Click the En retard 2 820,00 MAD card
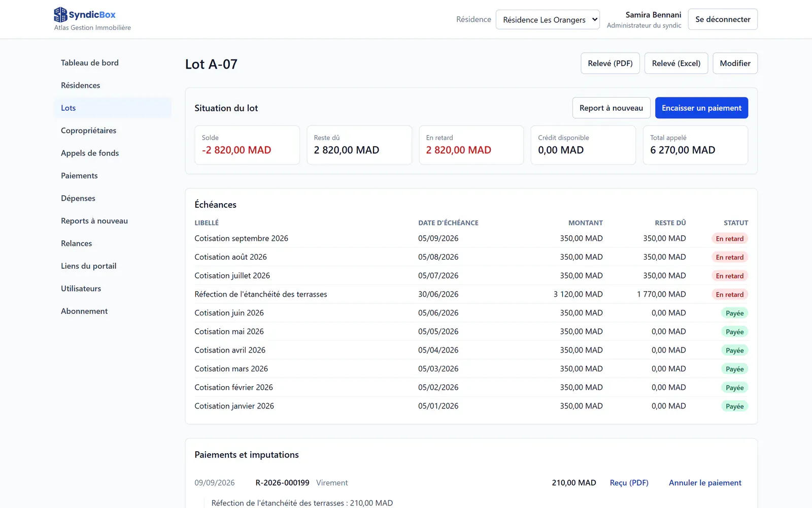The width and height of the screenshot is (812, 508). 471,145
